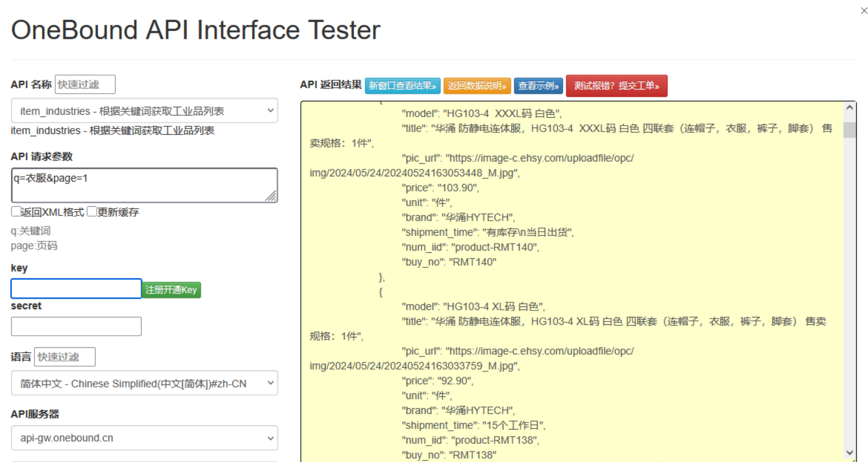The height and width of the screenshot is (462, 868).
Task: Click the OneBound API Interface Tester heading
Action: click(x=196, y=30)
